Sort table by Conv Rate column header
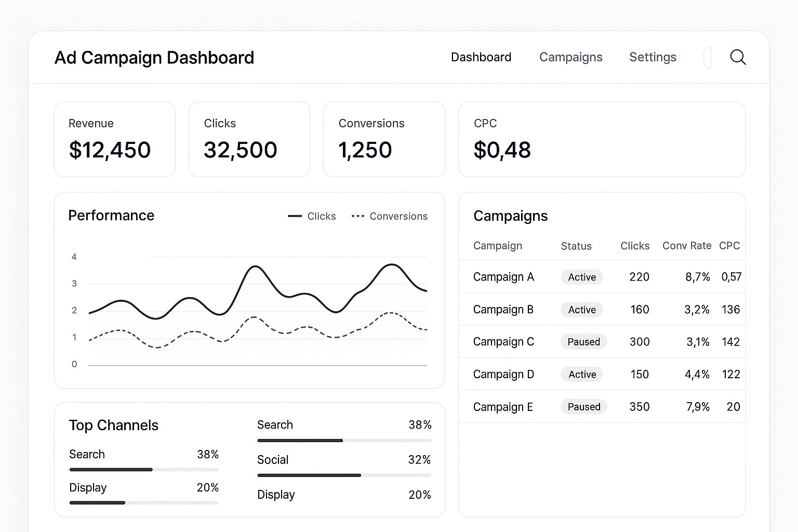Screen dimensions: 798x532 686,246
